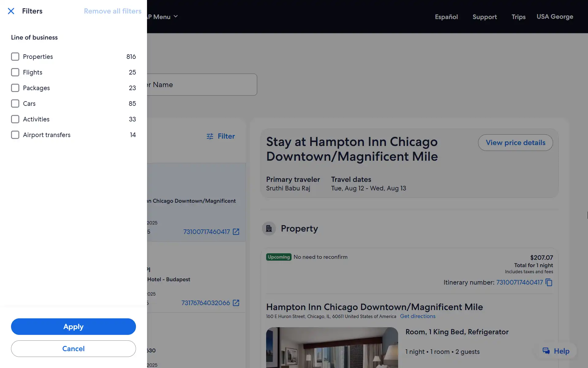Check the Flights checkbox
This screenshot has height=368, width=588.
click(x=15, y=72)
